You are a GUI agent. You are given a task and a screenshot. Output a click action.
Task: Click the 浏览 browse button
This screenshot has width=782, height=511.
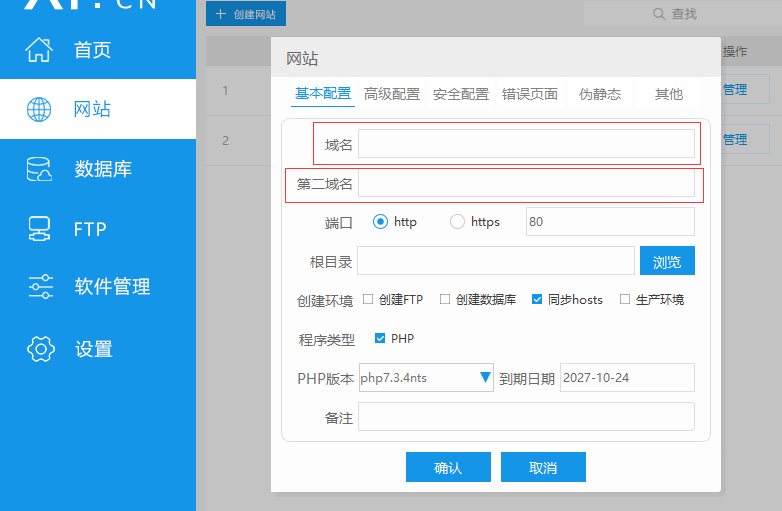[x=667, y=261]
